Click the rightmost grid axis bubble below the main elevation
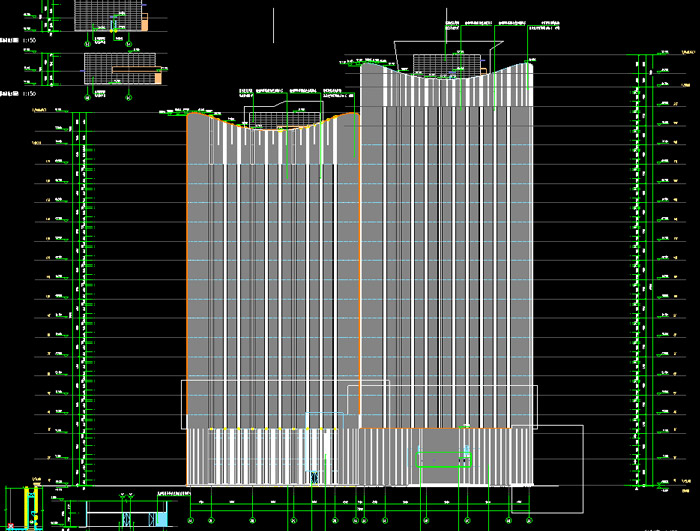 click(x=529, y=520)
